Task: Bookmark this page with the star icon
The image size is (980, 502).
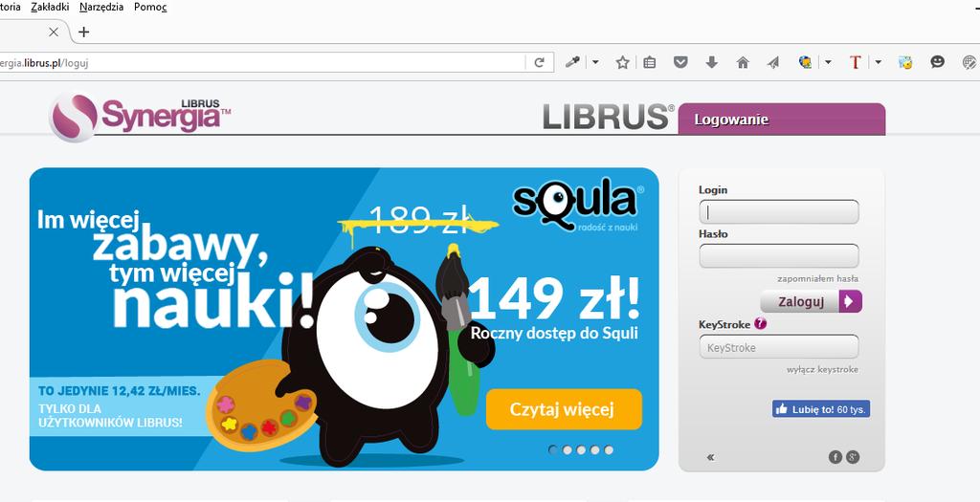Action: coord(622,62)
